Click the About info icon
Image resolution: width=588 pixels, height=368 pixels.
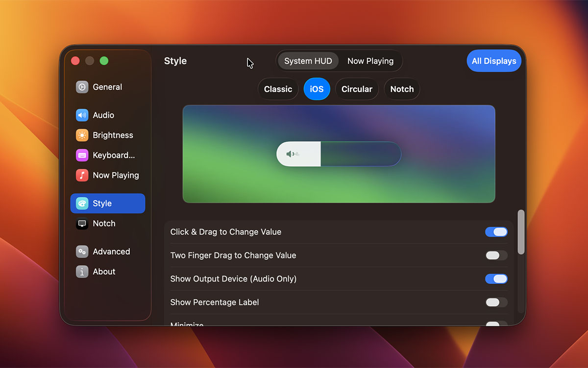click(x=82, y=272)
